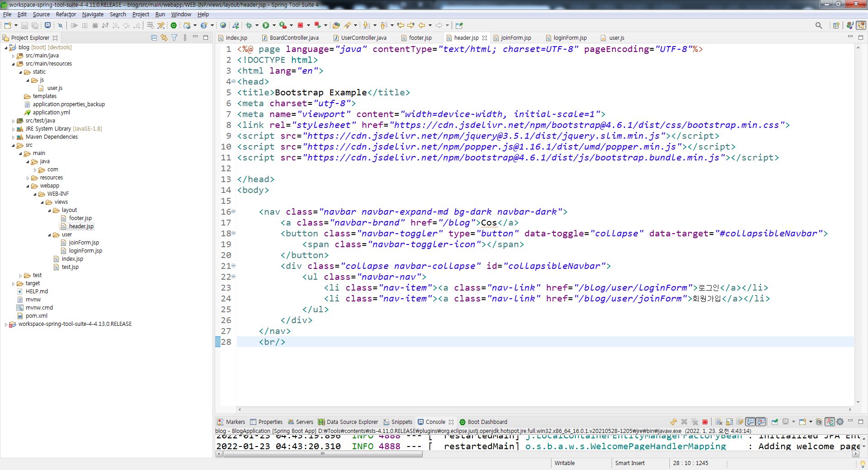Terminate the console process with red square

pyautogui.click(x=705, y=422)
